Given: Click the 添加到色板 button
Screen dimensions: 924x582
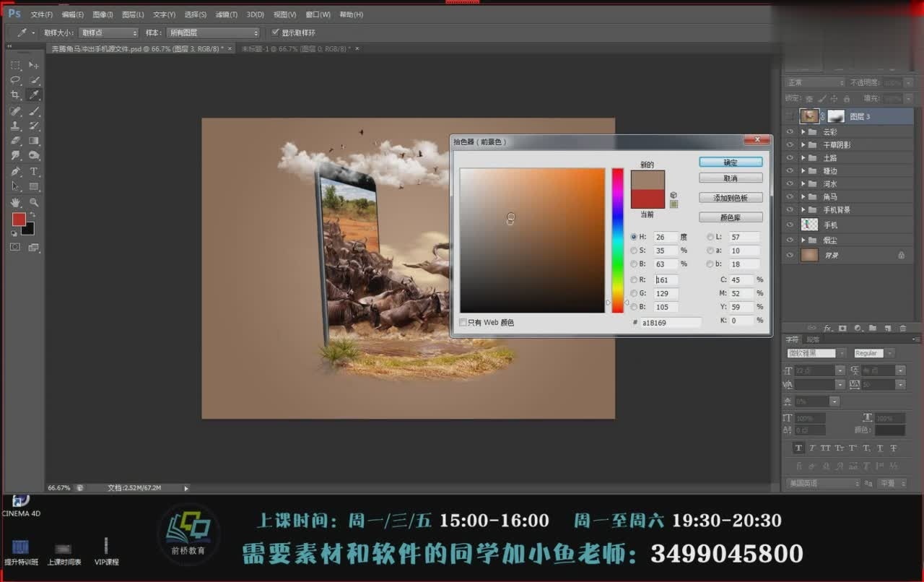Looking at the screenshot, I should click(x=731, y=198).
